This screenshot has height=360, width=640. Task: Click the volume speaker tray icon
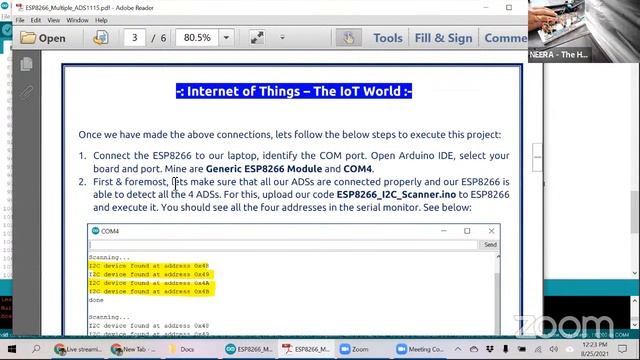coord(554,349)
